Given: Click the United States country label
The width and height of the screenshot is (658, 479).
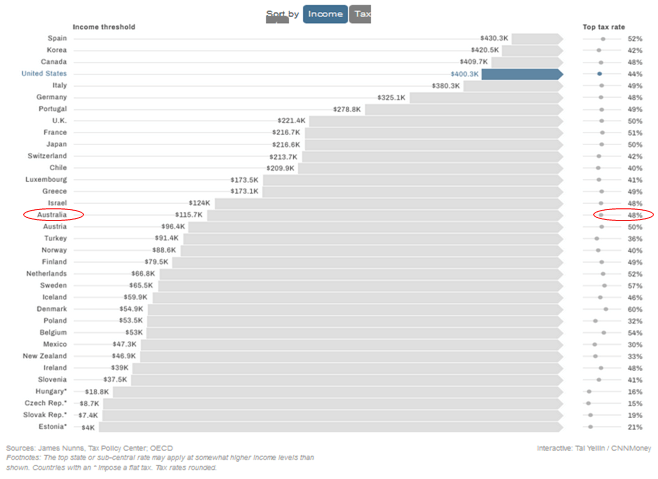Looking at the screenshot, I should tap(44, 73).
